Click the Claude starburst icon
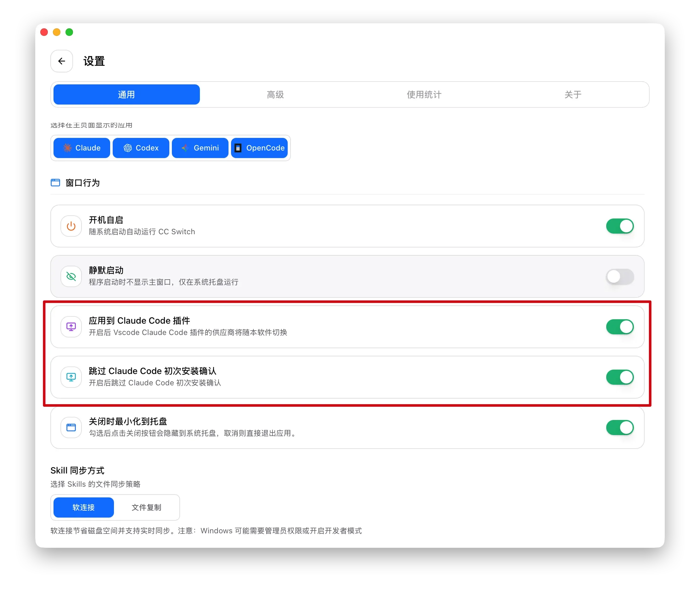 tap(67, 148)
